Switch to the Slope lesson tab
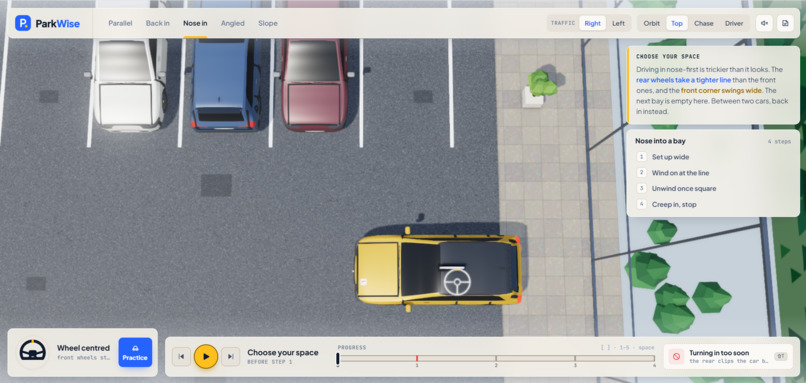The image size is (806, 383). 268,23
